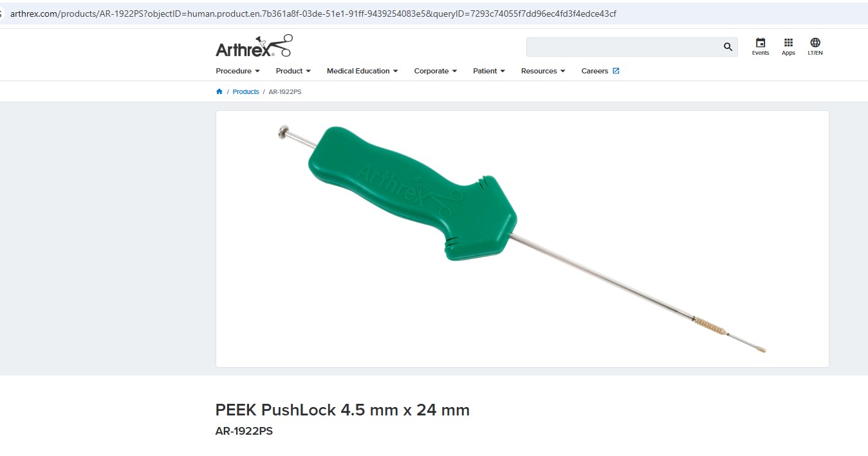Click the Careers link

coord(595,71)
